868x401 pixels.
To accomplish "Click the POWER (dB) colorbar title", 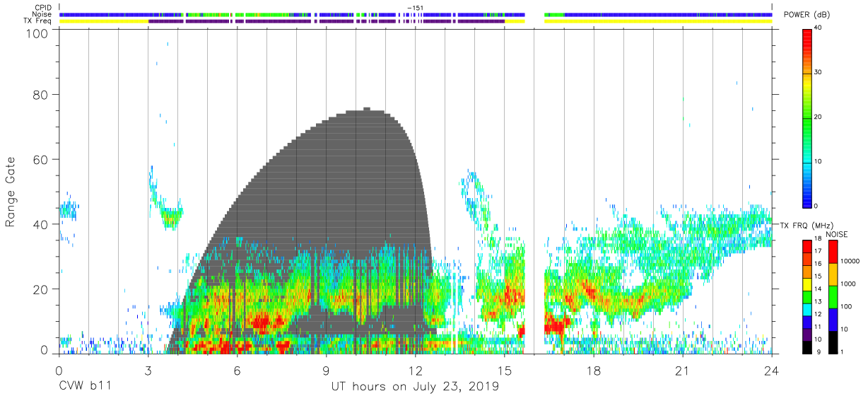I will [808, 15].
